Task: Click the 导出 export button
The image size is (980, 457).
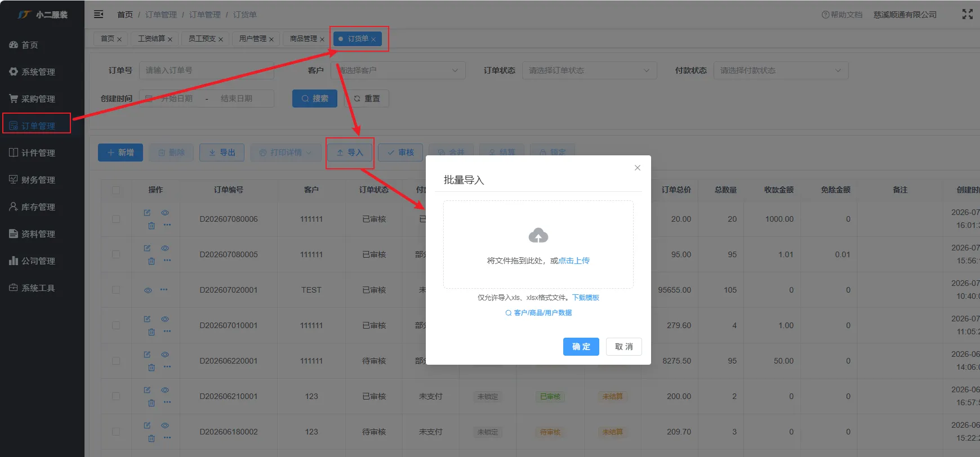Action: [x=222, y=153]
